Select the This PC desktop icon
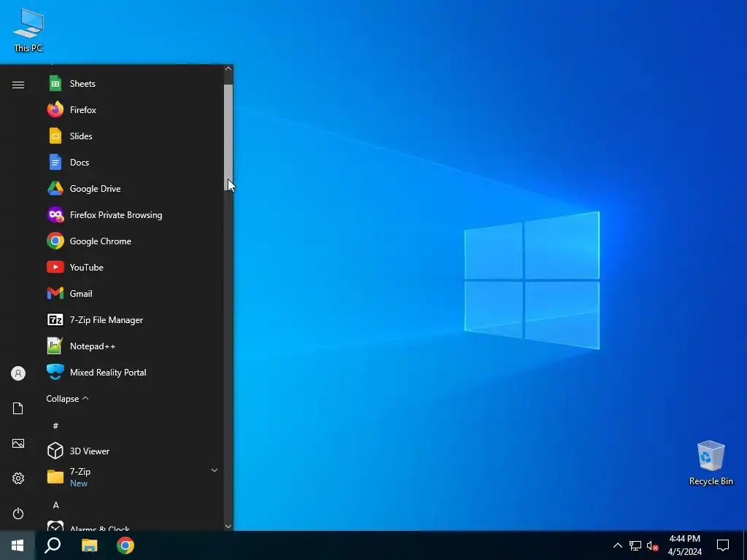The image size is (747, 560). 28,30
